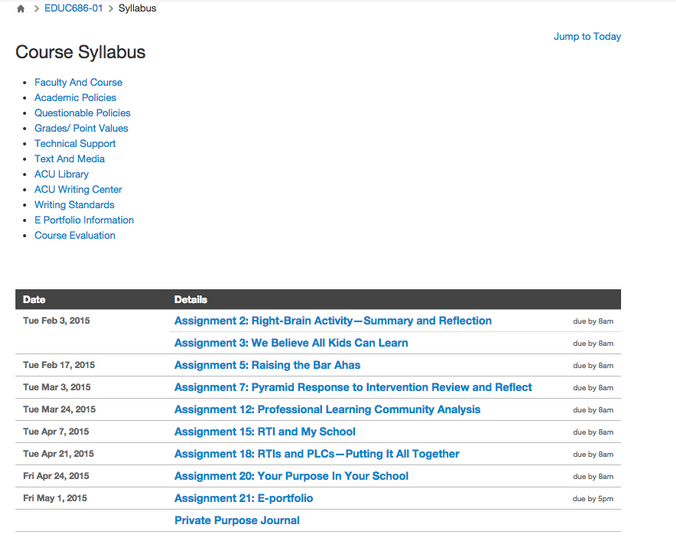Viewport: 676px width, 547px height.
Task: View Writing Standards link
Action: point(74,205)
